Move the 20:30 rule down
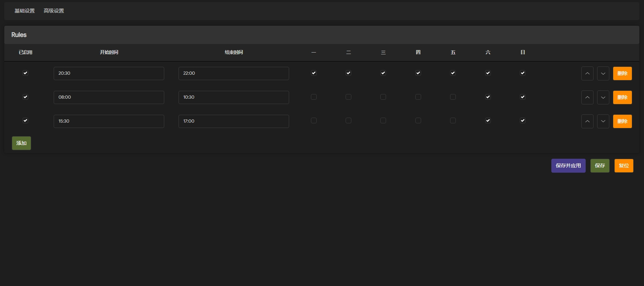 coord(603,74)
